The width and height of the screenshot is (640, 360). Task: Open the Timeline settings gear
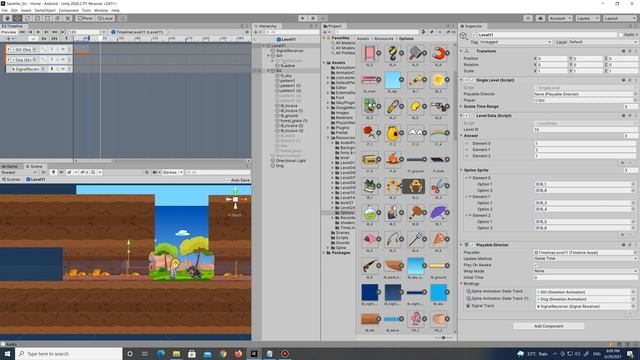tap(247, 32)
